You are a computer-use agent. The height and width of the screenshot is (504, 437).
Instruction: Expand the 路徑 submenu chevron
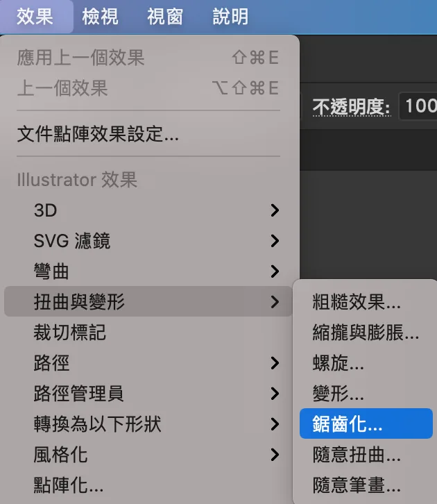pos(275,363)
